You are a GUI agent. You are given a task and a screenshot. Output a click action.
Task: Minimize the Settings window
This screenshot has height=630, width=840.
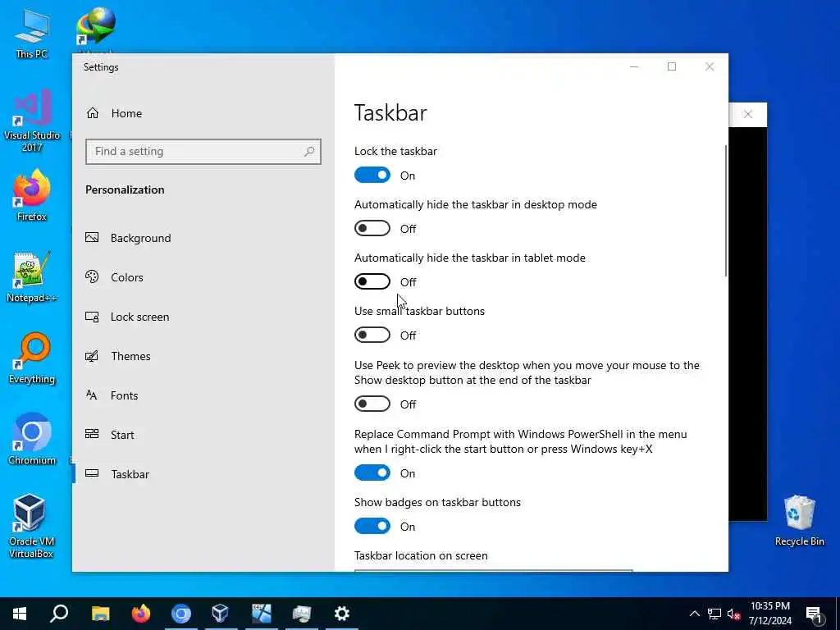point(634,66)
